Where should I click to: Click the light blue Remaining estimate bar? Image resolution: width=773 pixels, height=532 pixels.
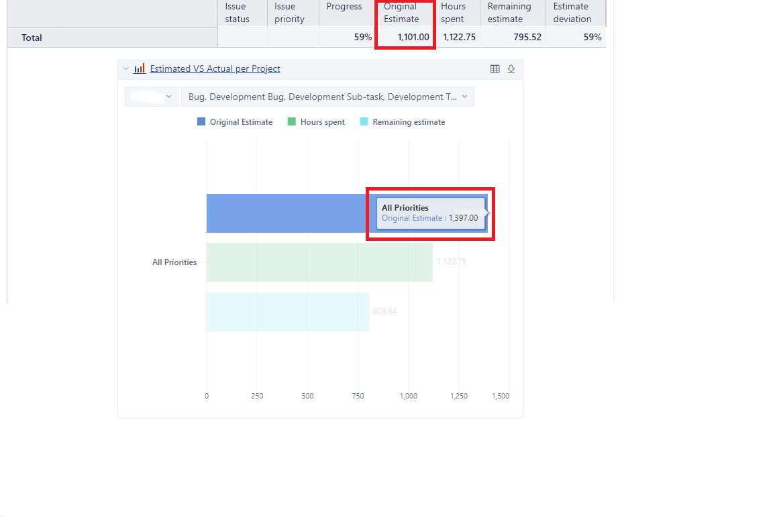point(287,311)
